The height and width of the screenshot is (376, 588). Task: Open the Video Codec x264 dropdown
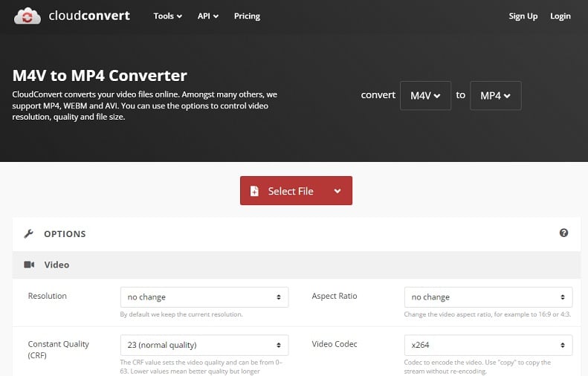[488, 345]
